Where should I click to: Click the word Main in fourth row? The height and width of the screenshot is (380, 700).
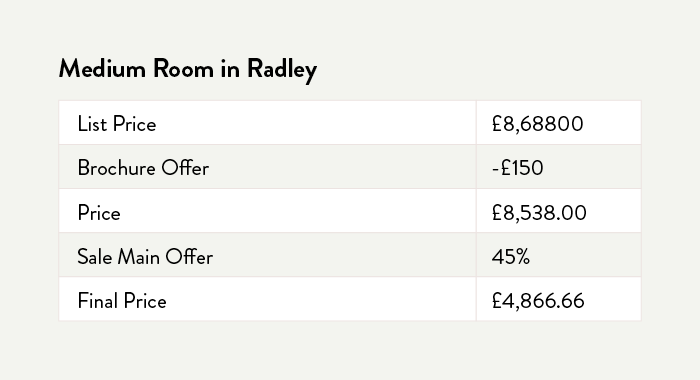point(138,257)
